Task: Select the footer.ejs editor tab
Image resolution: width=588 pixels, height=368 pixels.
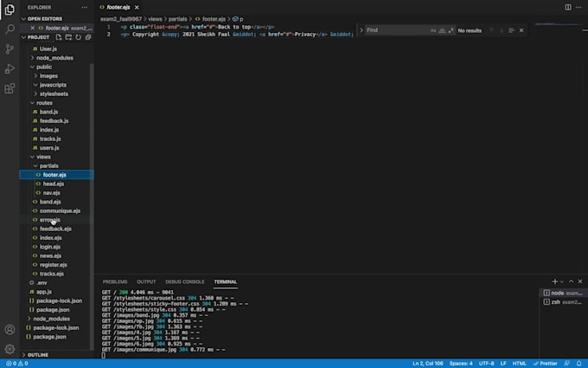Action: coord(118,7)
